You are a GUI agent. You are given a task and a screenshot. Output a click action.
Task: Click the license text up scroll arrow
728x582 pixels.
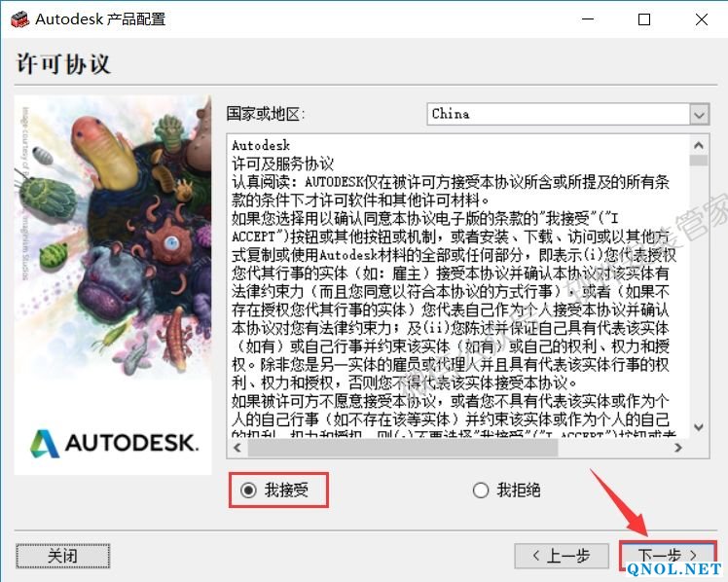tap(698, 144)
